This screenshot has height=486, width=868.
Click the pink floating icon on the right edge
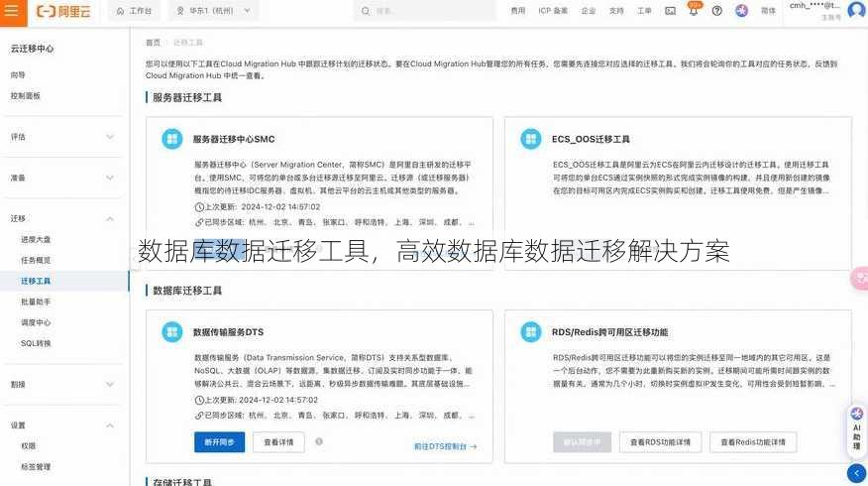pos(860,278)
